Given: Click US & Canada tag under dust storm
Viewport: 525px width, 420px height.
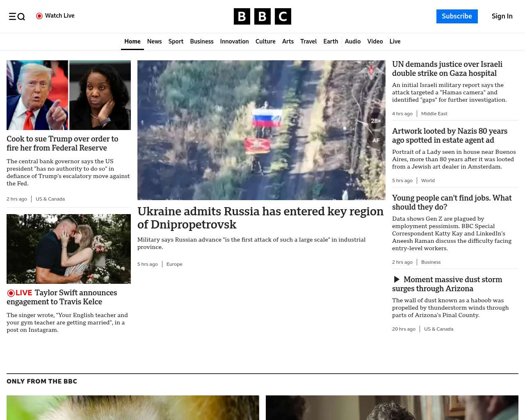Looking at the screenshot, I should click(x=438, y=329).
